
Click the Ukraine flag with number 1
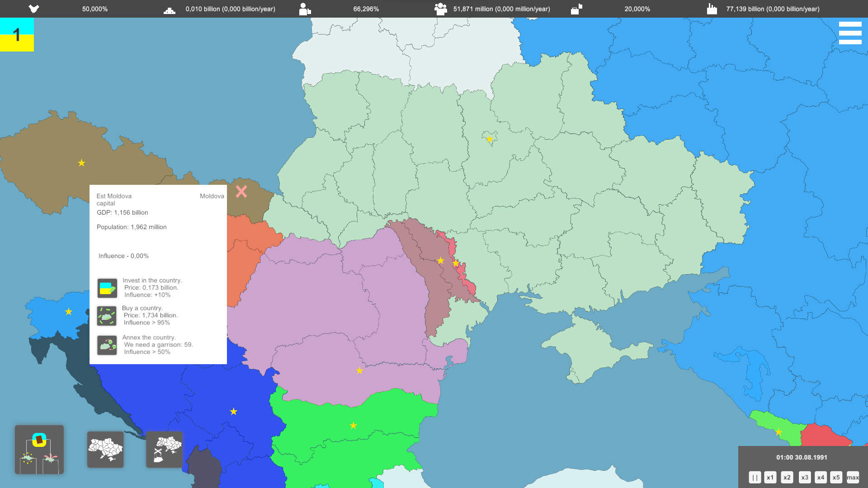click(17, 35)
